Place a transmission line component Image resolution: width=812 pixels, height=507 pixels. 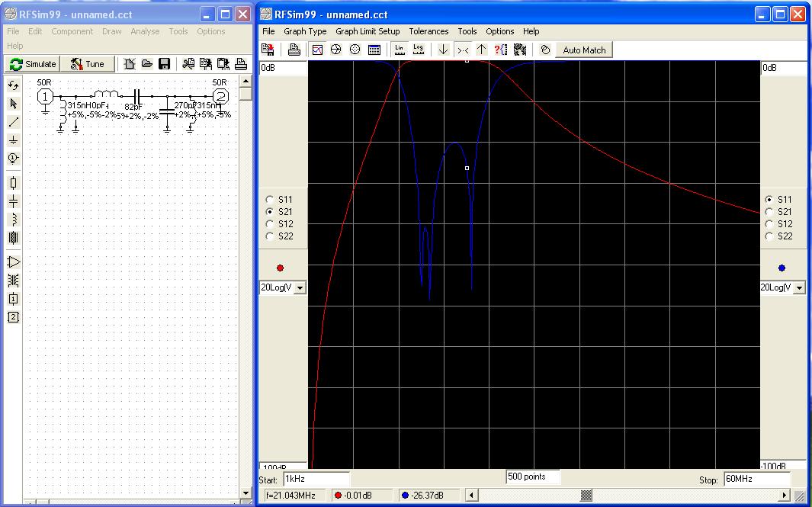[x=14, y=238]
